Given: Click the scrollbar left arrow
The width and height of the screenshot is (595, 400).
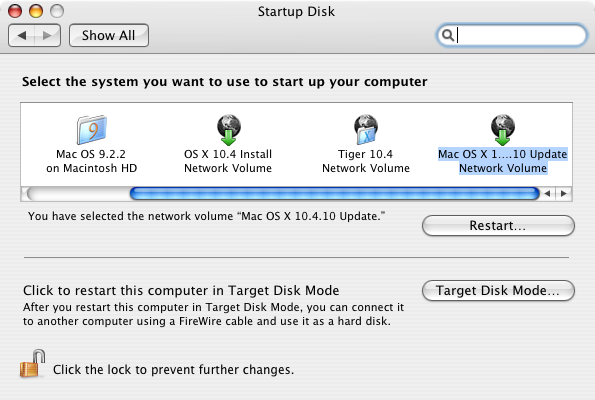Looking at the screenshot, I should click(x=547, y=194).
